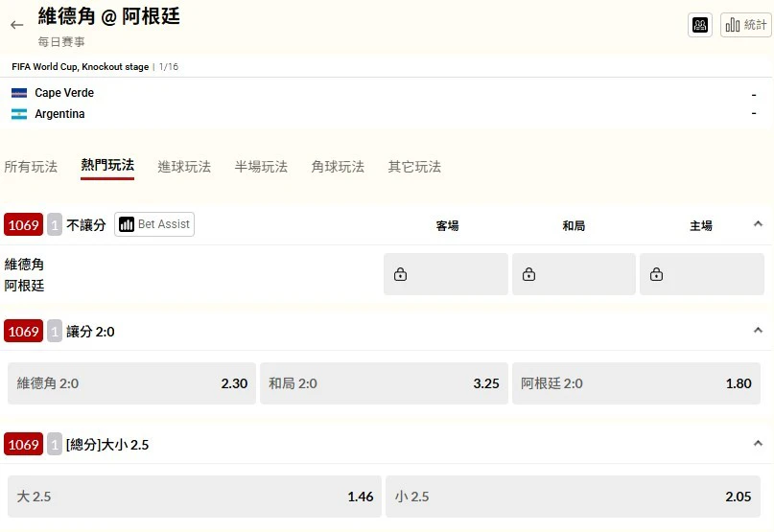774x532 pixels.
Task: Collapse the 讓分 2:0 market section
Action: (x=758, y=330)
